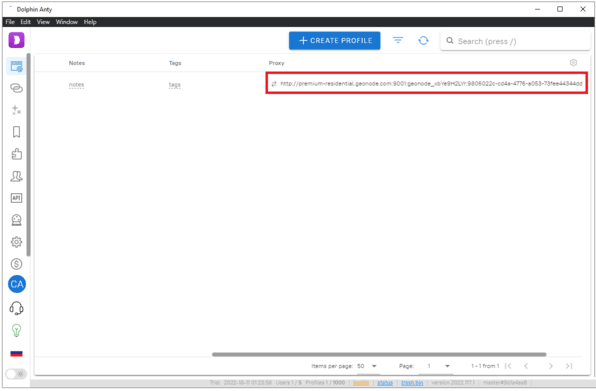596x391 pixels.
Task: Click the Tags column header
Action: [175, 63]
